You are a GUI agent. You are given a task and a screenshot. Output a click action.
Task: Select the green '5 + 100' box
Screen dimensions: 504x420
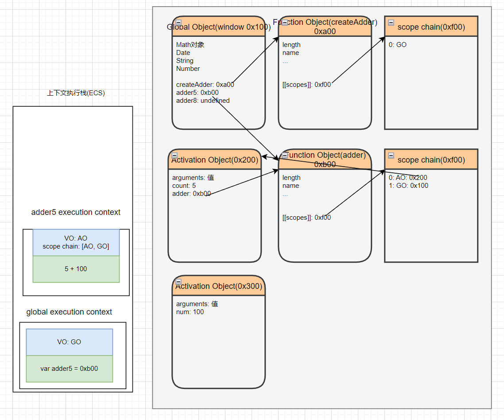point(76,269)
